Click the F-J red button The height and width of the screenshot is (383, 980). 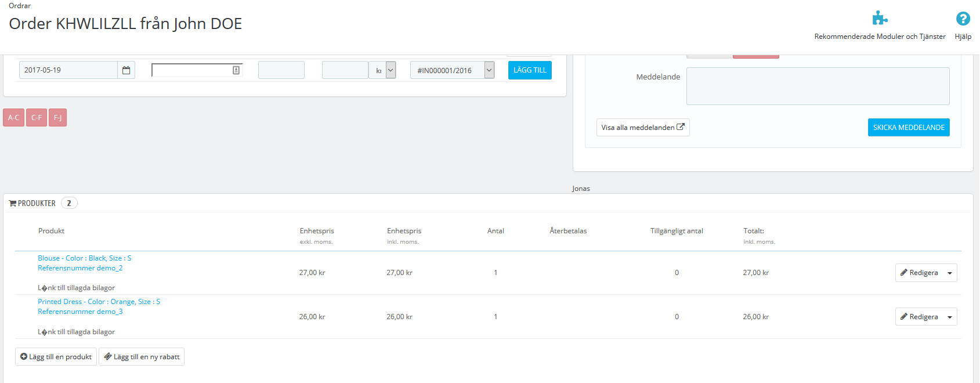[x=57, y=117]
